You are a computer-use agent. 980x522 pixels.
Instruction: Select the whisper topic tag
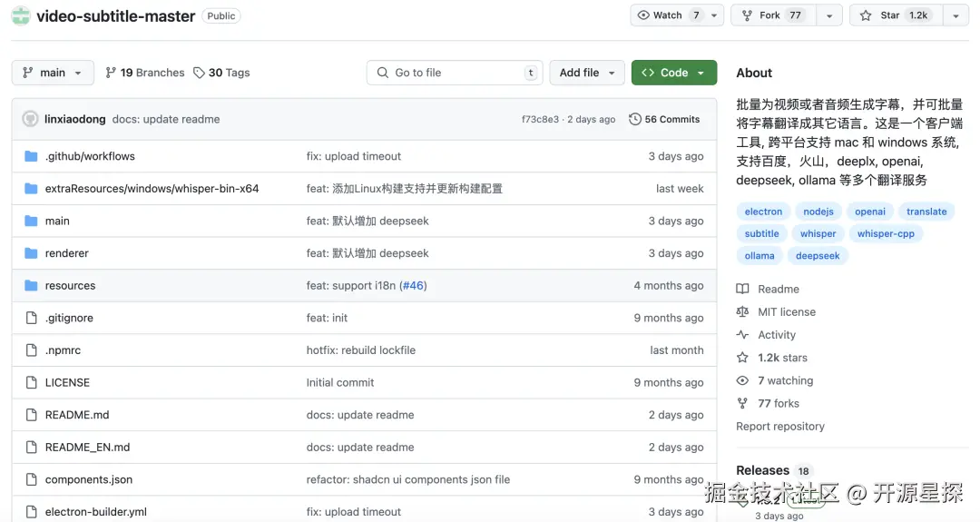coord(818,233)
